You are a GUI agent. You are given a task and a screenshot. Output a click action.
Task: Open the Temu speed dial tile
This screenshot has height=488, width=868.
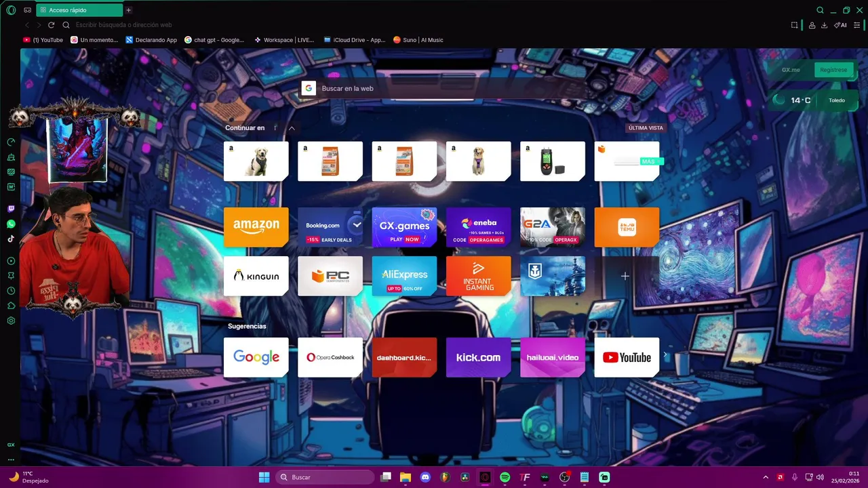(627, 227)
